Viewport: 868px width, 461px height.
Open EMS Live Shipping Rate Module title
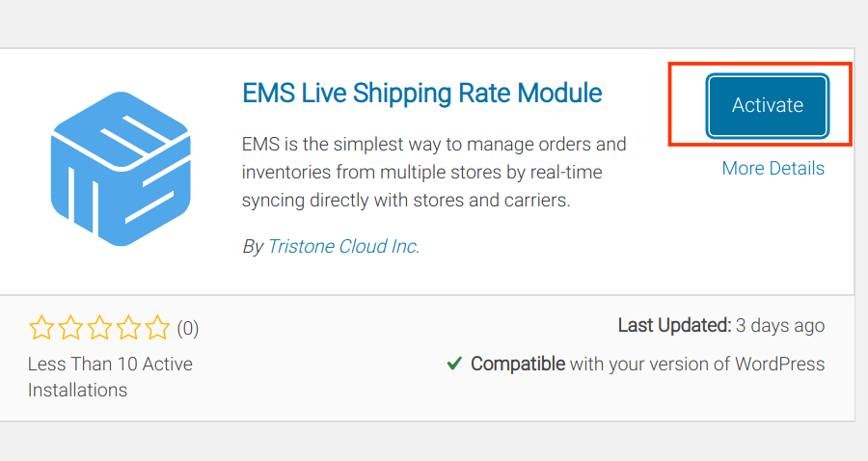(421, 93)
